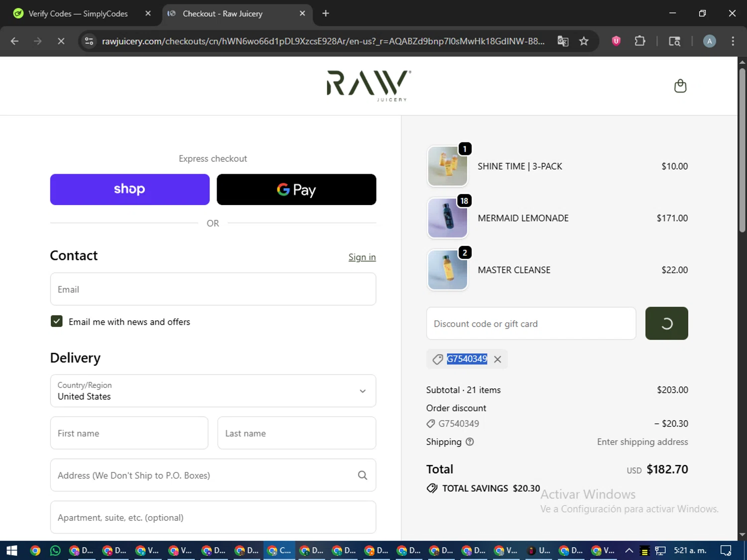This screenshot has height=560, width=747.
Task: Open WhatsApp from the taskbar
Action: pos(55,551)
